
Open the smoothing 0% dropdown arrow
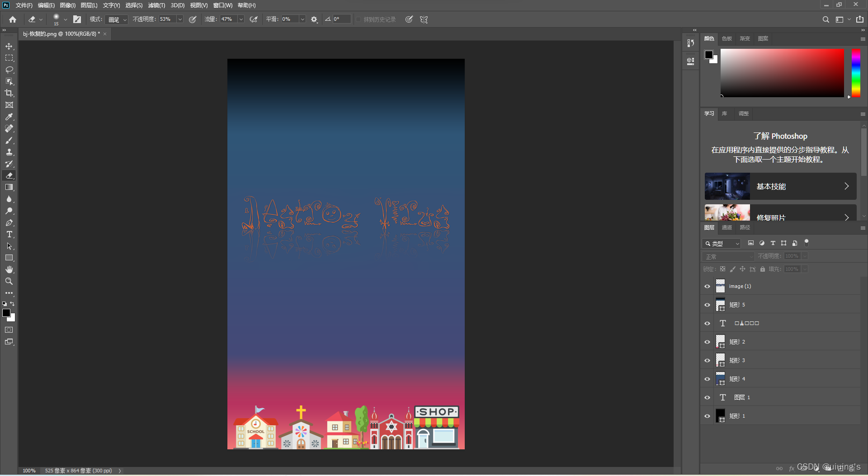point(302,19)
